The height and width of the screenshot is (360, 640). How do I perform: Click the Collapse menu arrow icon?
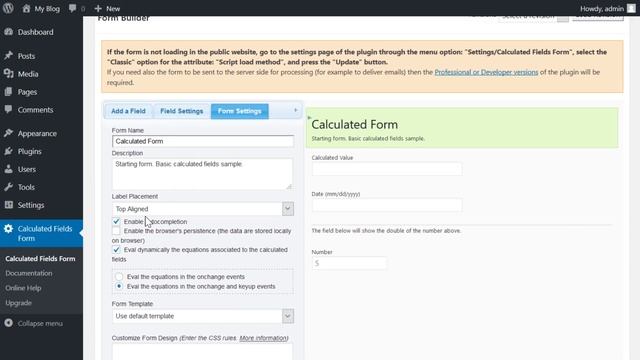[9, 323]
